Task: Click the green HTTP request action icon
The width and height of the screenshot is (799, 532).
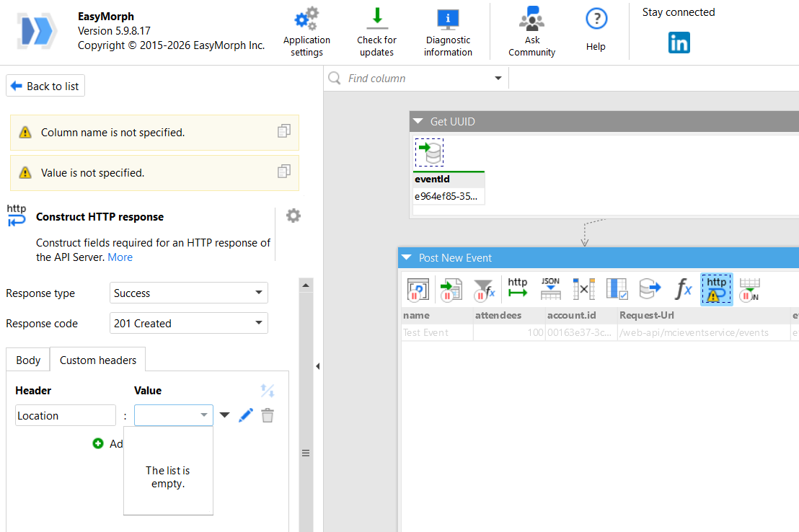Action: tap(518, 289)
